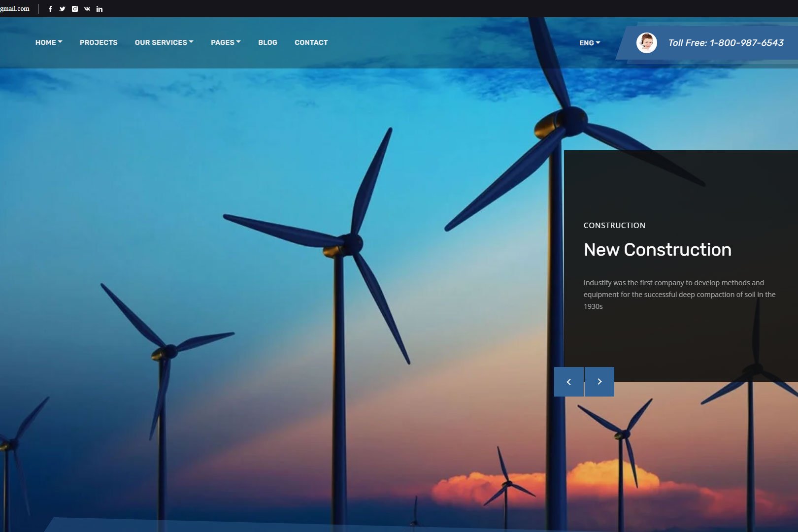Navigate to the BLOG page
Image resolution: width=798 pixels, height=532 pixels.
(267, 42)
